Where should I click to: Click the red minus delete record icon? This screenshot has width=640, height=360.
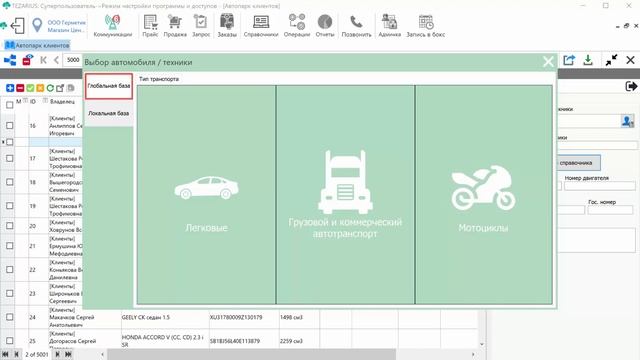pos(20,88)
